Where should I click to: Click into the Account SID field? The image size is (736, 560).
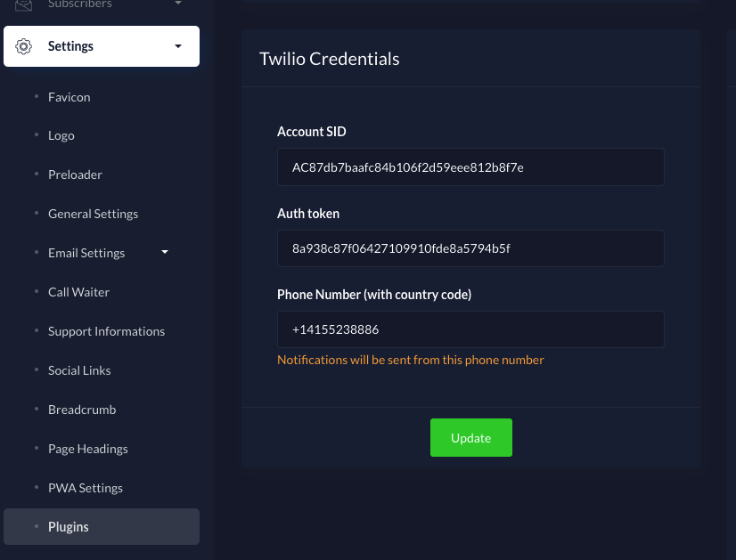[x=470, y=167]
